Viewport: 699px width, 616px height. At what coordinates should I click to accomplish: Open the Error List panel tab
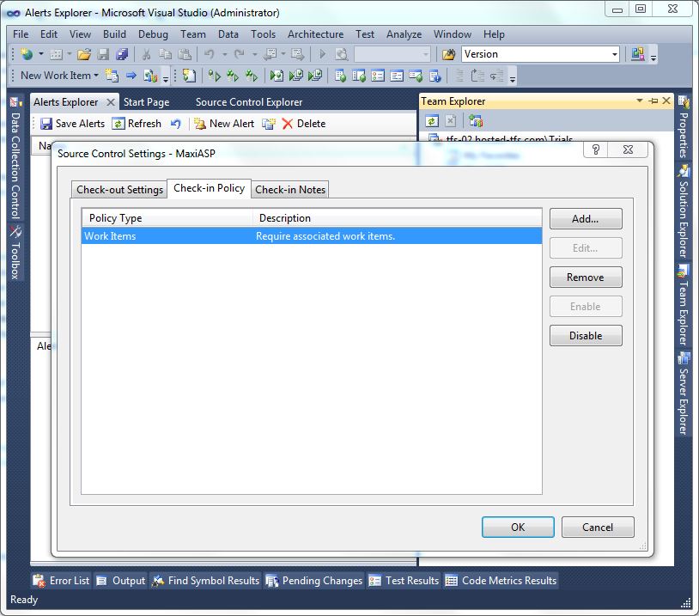point(61,581)
